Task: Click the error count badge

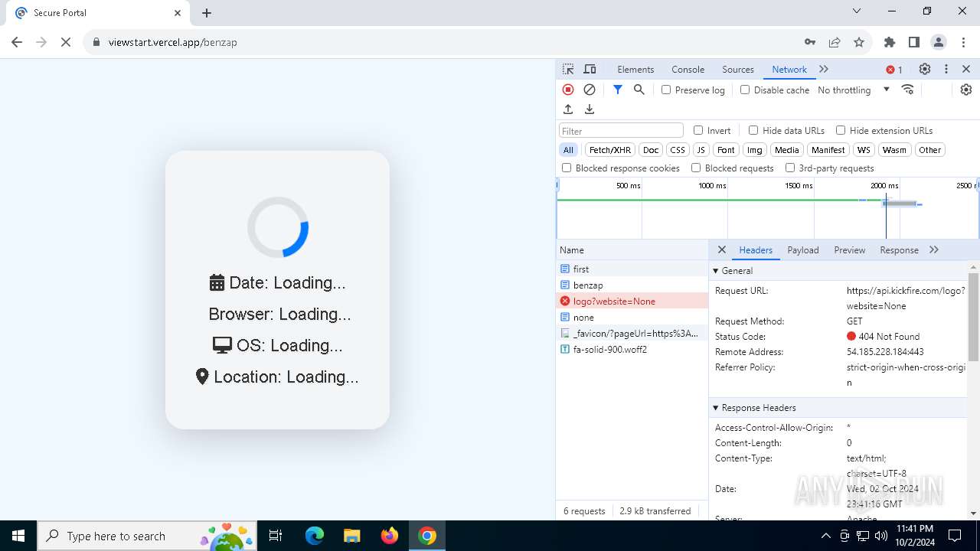Action: coord(894,70)
